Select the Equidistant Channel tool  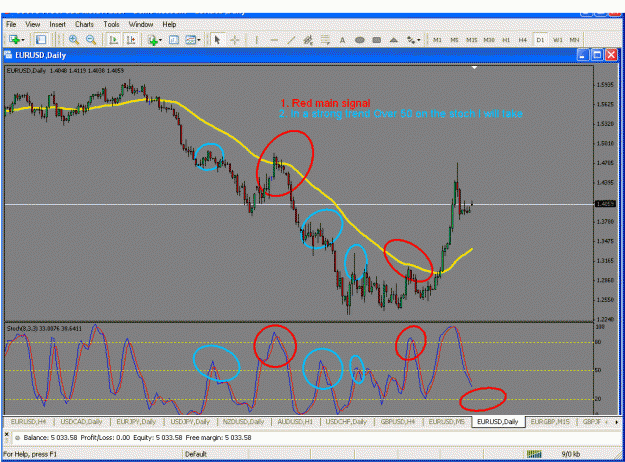tap(308, 39)
